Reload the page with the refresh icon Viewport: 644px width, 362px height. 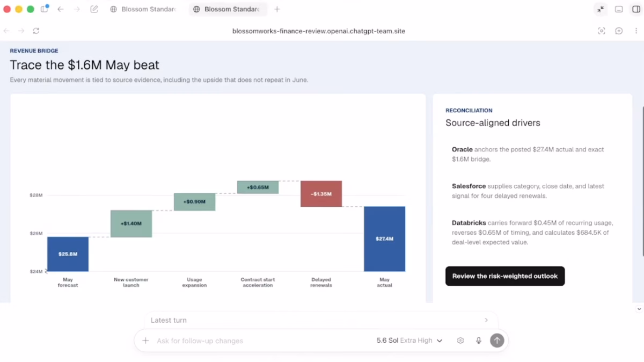tap(36, 31)
